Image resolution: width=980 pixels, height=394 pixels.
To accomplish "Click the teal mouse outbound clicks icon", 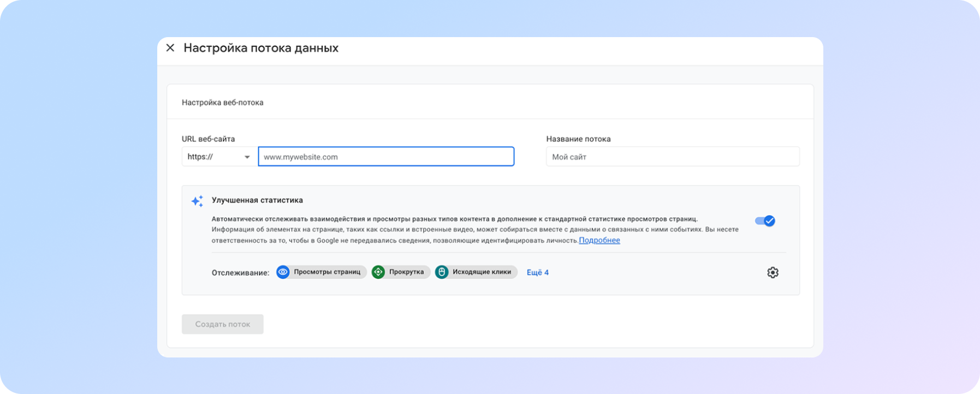I will point(442,272).
